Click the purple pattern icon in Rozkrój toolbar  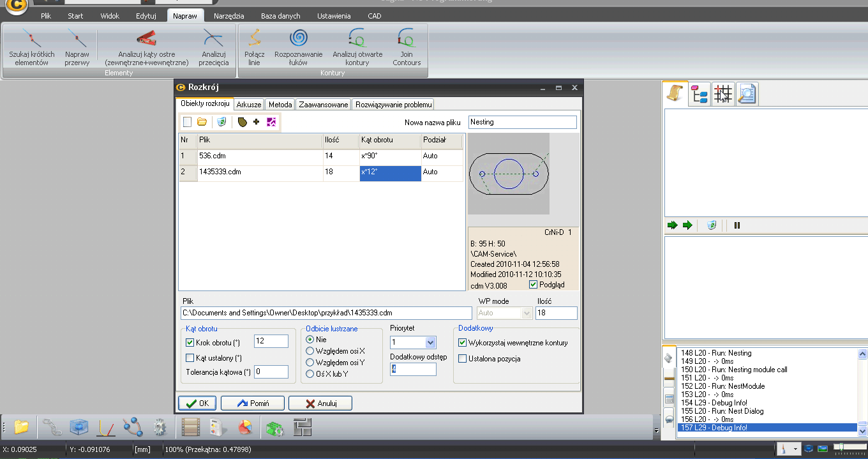point(271,122)
